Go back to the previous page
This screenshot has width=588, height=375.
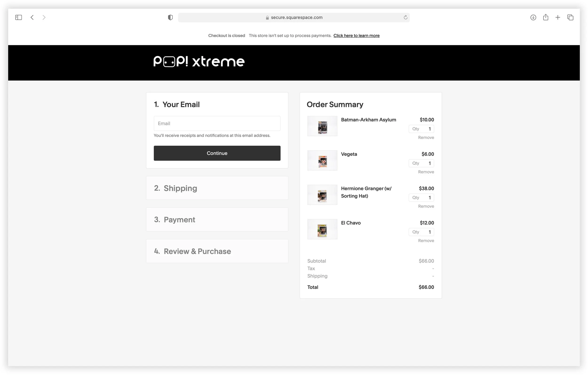[32, 17]
